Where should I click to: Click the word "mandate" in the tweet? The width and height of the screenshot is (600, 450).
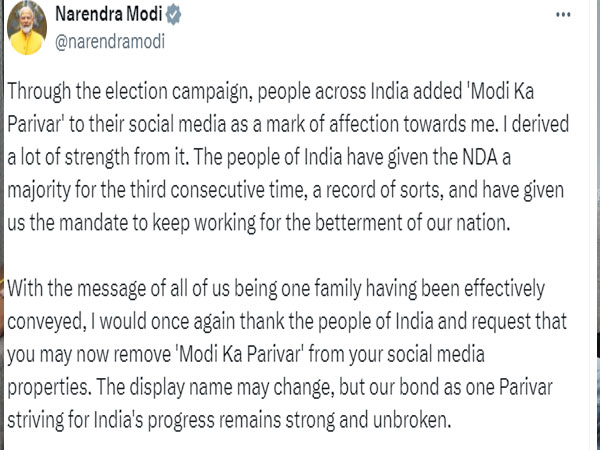(x=93, y=223)
